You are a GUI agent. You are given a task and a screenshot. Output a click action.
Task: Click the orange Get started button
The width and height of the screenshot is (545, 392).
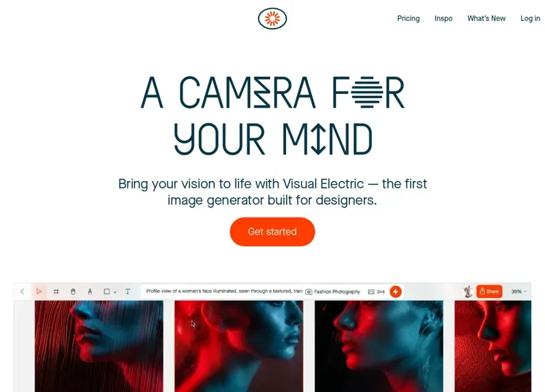pos(272,231)
